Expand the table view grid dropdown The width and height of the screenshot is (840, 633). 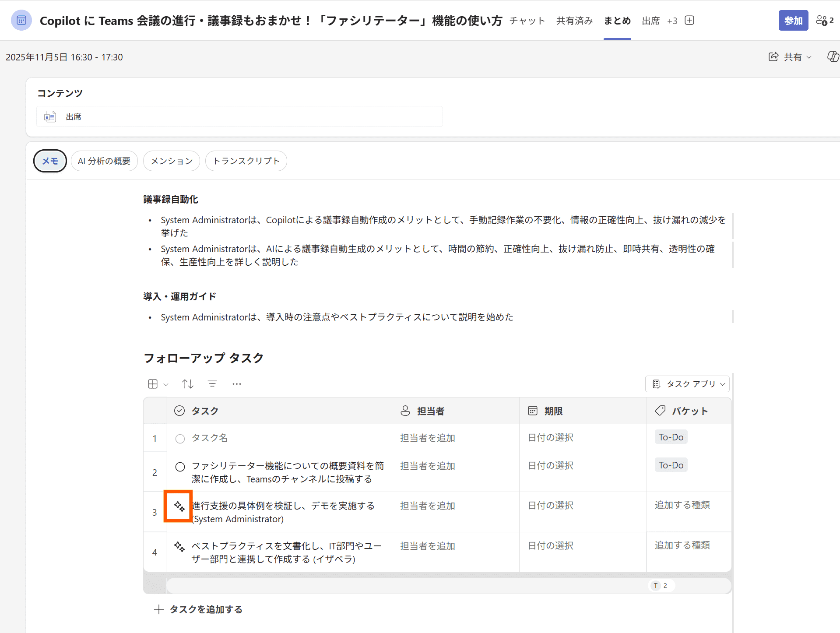tap(158, 384)
